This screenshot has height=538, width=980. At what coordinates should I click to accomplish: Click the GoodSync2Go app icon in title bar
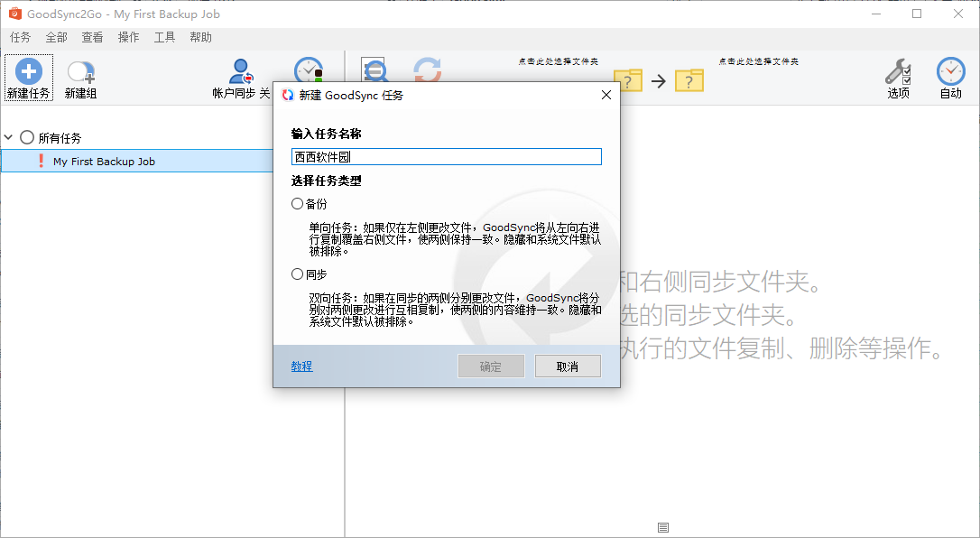pos(15,14)
